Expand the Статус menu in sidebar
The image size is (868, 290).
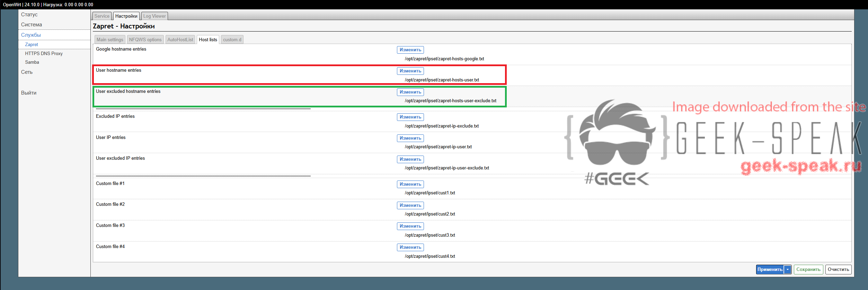point(29,15)
